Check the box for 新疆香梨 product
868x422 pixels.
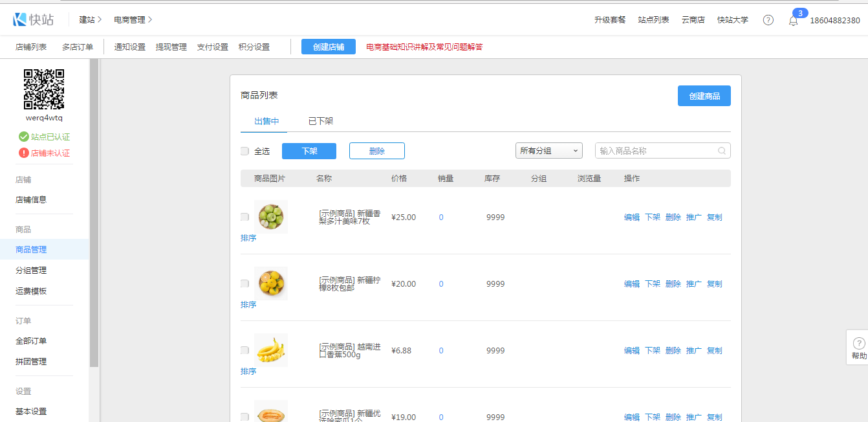pyautogui.click(x=244, y=217)
